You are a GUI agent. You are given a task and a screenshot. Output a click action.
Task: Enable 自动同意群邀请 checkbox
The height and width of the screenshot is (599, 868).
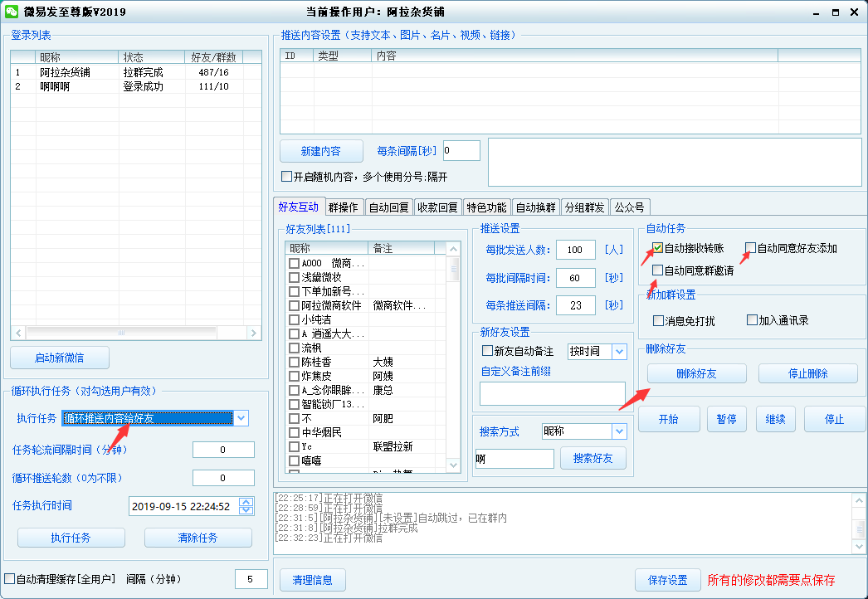click(x=658, y=270)
